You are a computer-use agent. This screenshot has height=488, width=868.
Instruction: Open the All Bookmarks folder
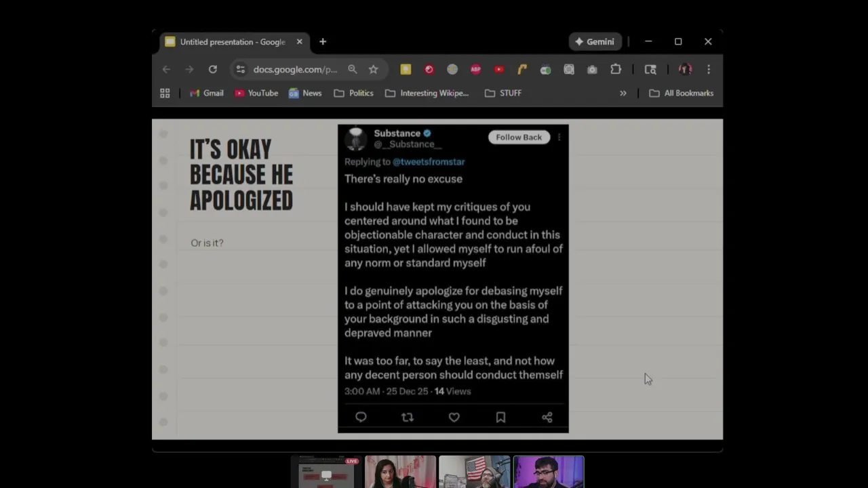(682, 93)
